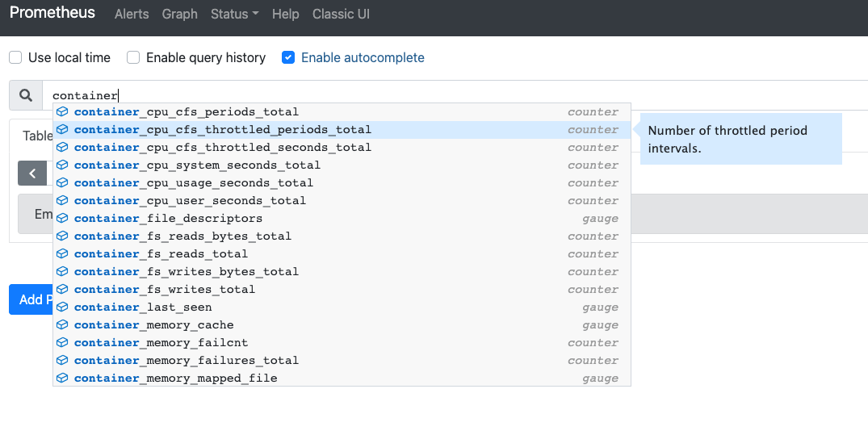Select suggestion container_fs_writes_total

tap(342, 289)
